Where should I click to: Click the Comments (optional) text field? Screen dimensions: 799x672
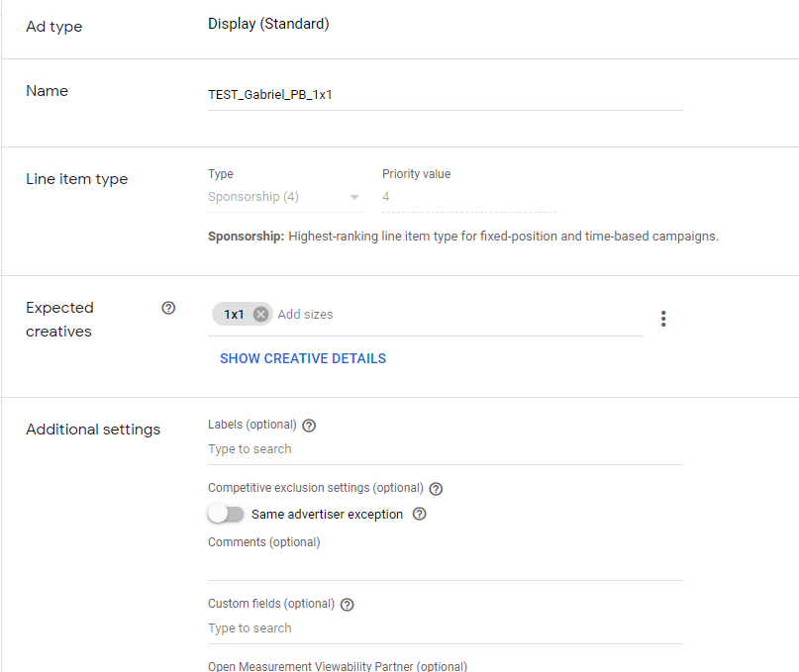click(445, 565)
